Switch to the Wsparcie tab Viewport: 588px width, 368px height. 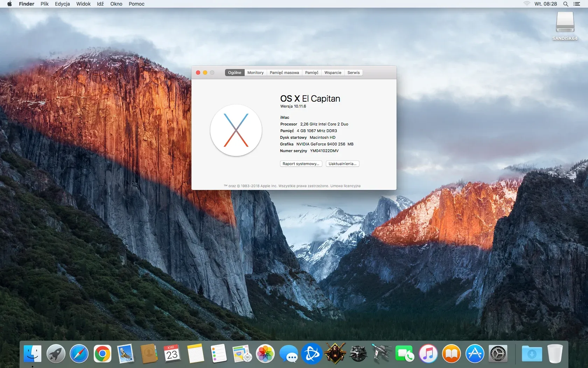click(x=332, y=73)
